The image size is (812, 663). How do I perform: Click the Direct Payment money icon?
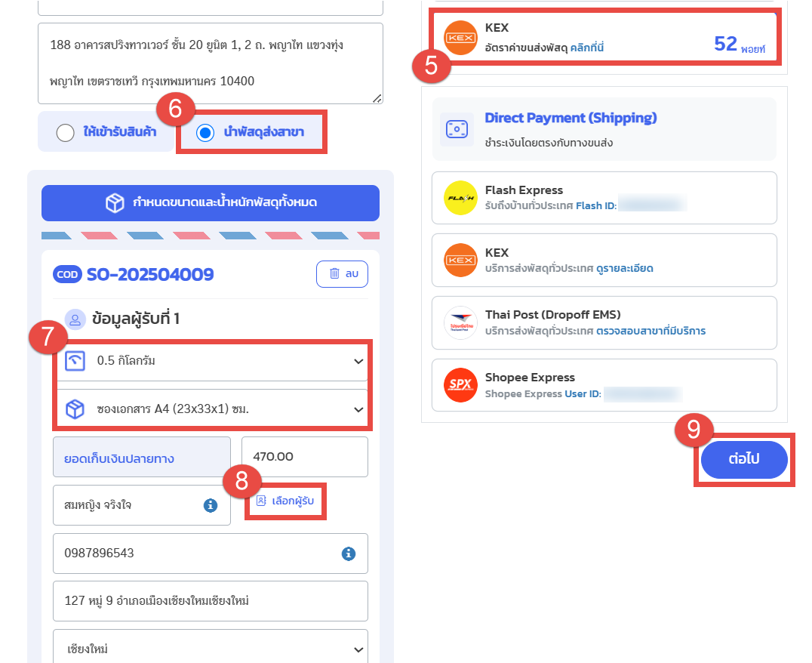pyautogui.click(x=457, y=129)
